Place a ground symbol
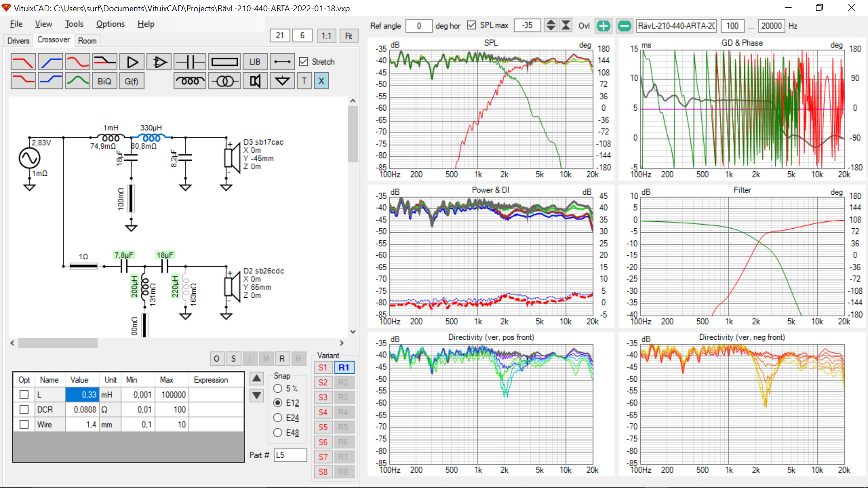The height and width of the screenshot is (488, 868). 282,81
